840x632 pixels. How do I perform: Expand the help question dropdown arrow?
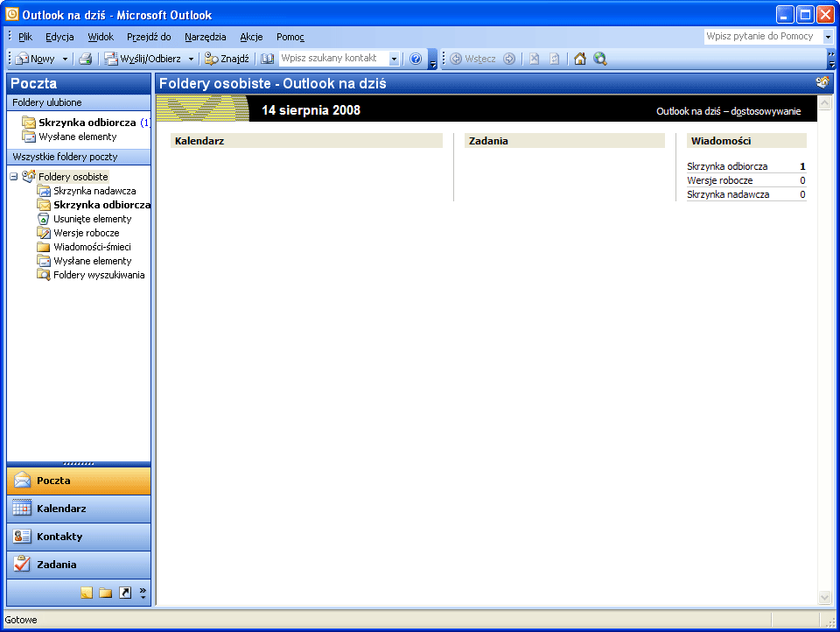click(x=828, y=37)
